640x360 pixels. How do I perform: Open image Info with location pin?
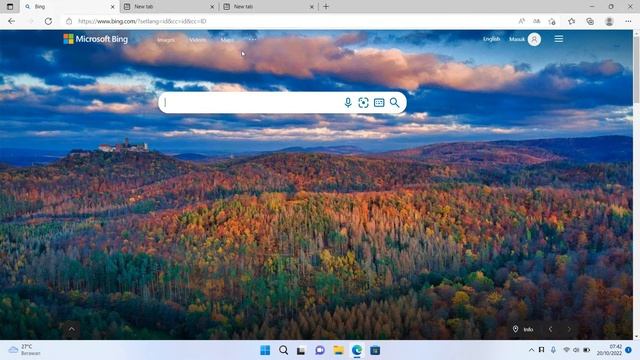click(x=523, y=329)
